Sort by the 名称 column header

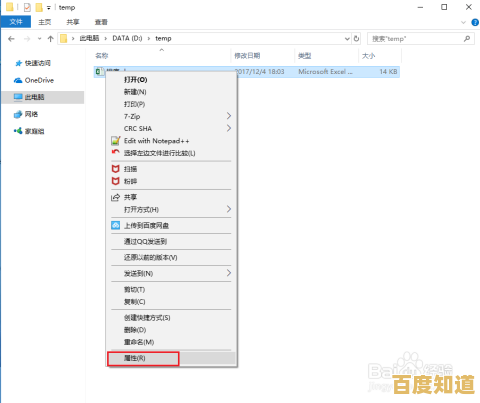[102, 56]
